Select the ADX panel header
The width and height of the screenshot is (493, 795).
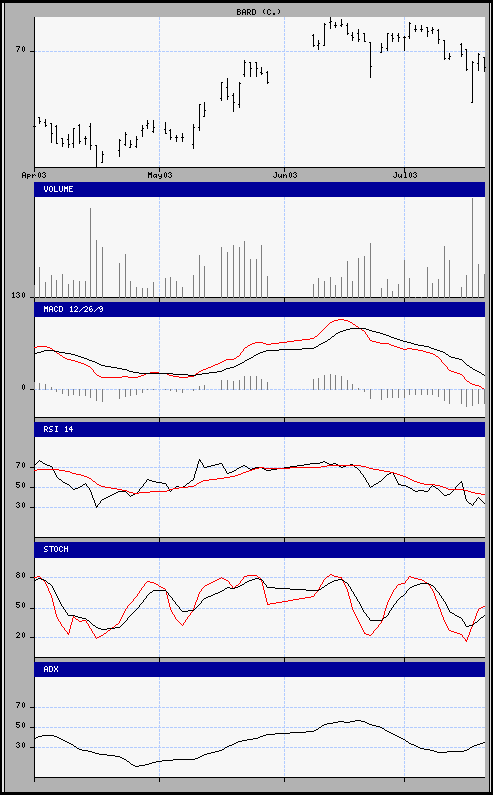pyautogui.click(x=260, y=669)
